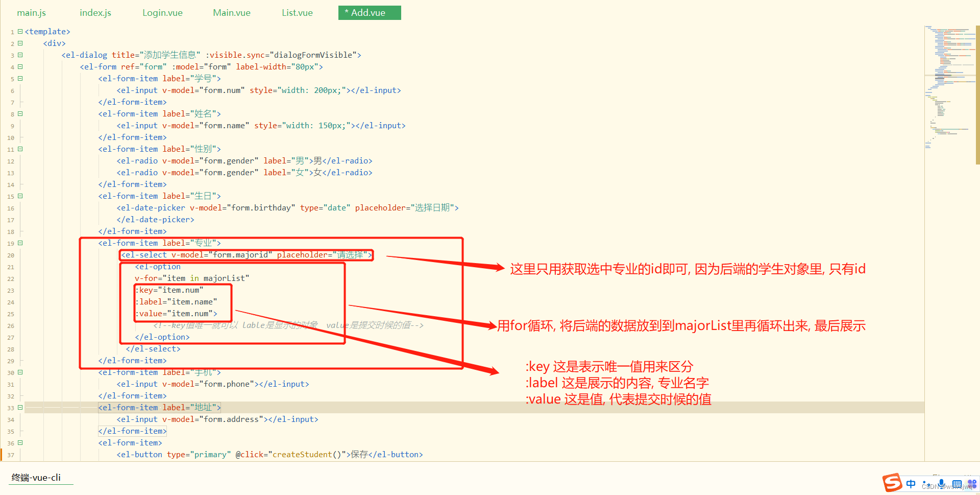Click the el-date-picker form.birthday line
The width and height of the screenshot is (980, 495).
coord(287,208)
